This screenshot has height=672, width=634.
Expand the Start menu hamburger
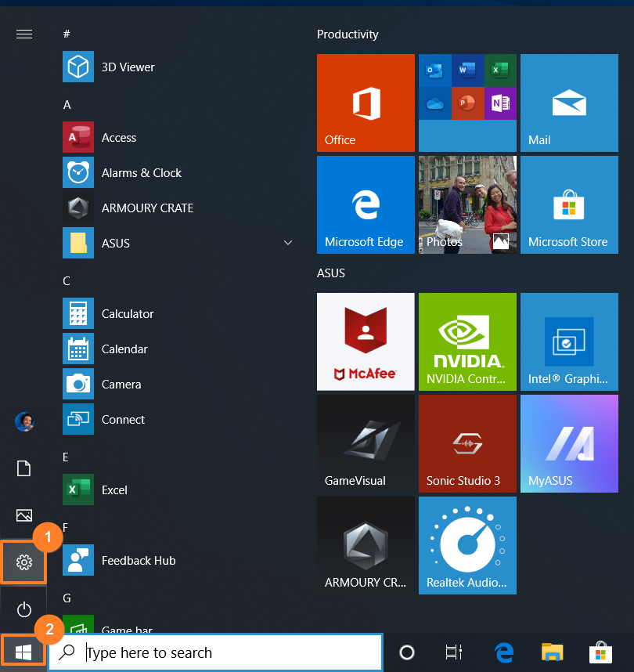tap(24, 34)
